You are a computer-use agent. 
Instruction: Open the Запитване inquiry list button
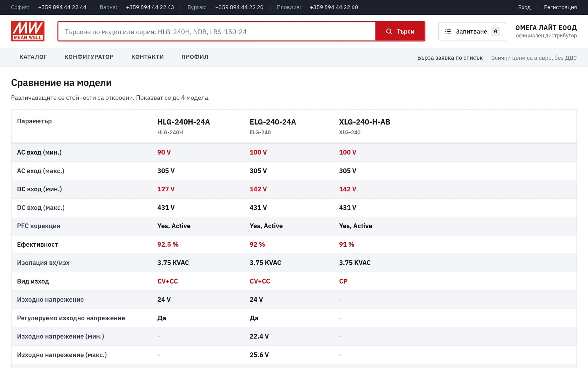pyautogui.click(x=472, y=32)
